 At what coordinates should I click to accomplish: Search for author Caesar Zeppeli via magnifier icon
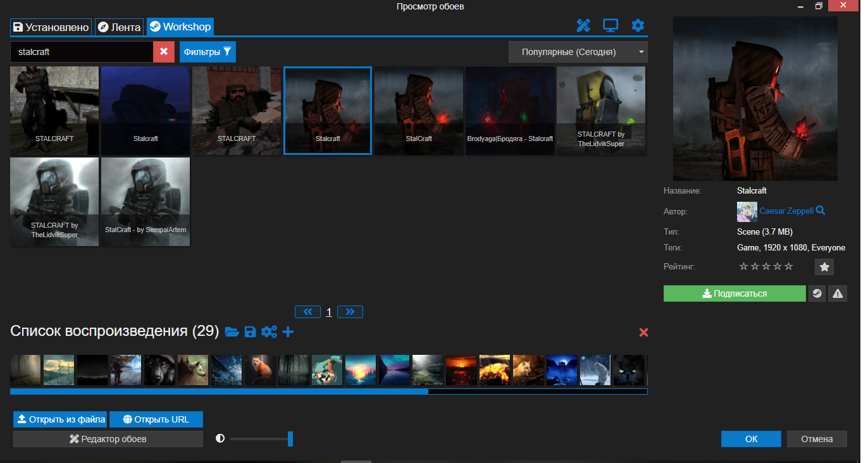pos(821,211)
